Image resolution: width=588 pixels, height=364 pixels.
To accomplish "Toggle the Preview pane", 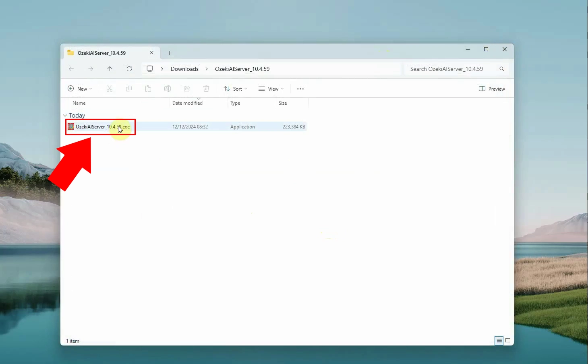I will (492, 89).
